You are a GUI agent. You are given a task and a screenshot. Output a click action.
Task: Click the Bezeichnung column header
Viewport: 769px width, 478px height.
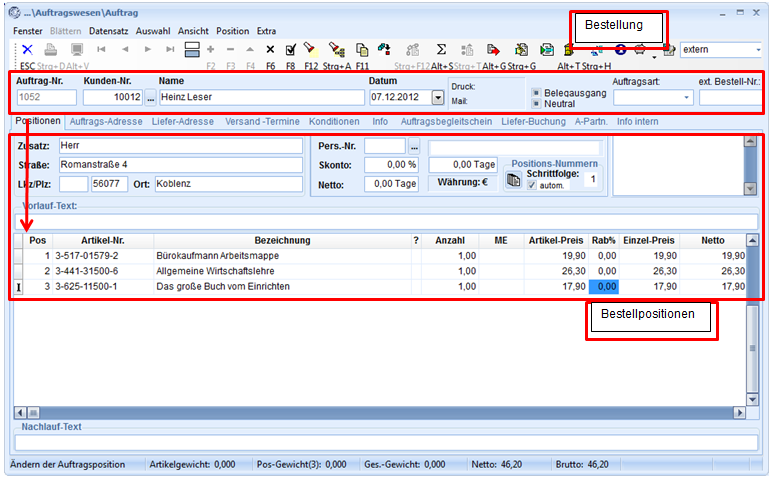282,241
